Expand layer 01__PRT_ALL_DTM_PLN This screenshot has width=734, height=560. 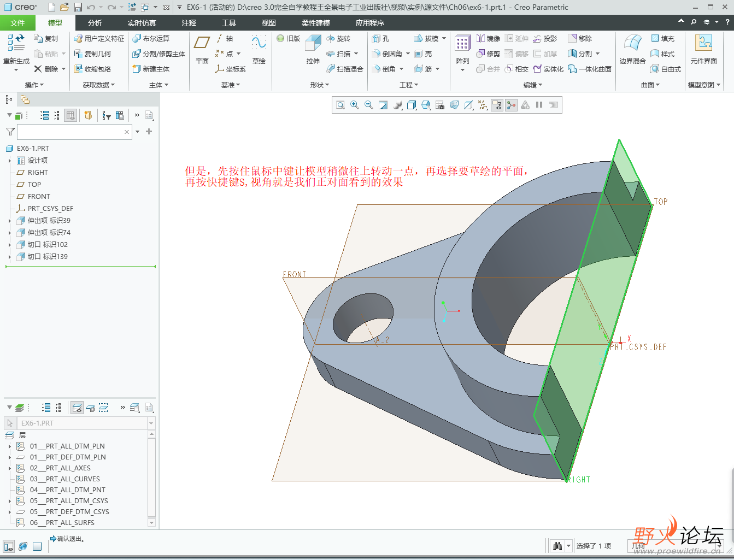click(x=10, y=446)
